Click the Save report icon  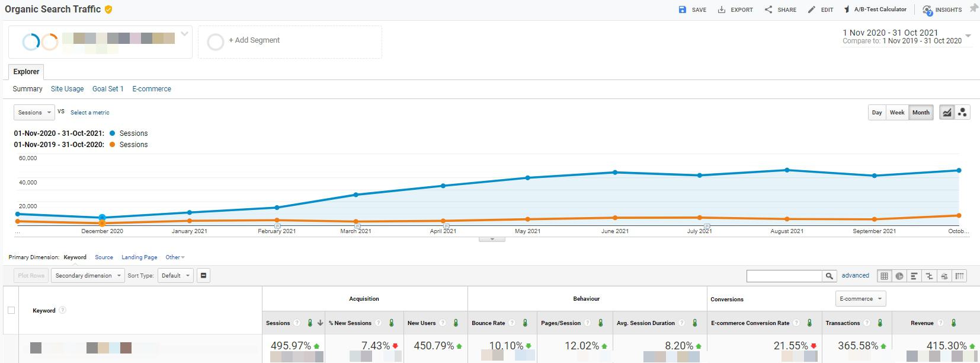(683, 9)
